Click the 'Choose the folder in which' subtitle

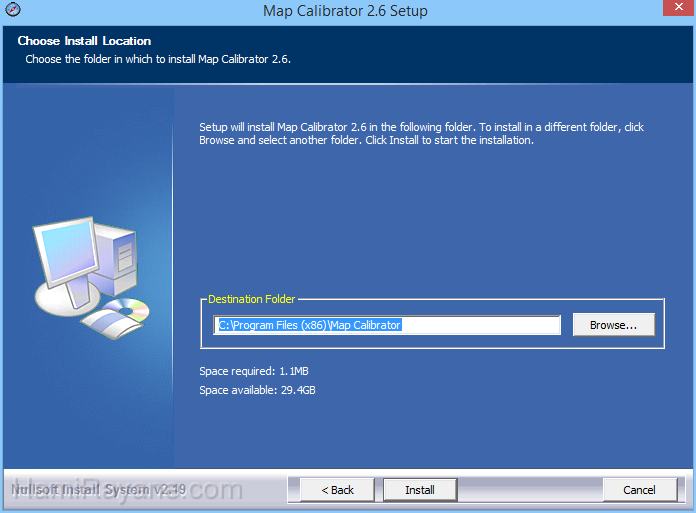coord(158,59)
